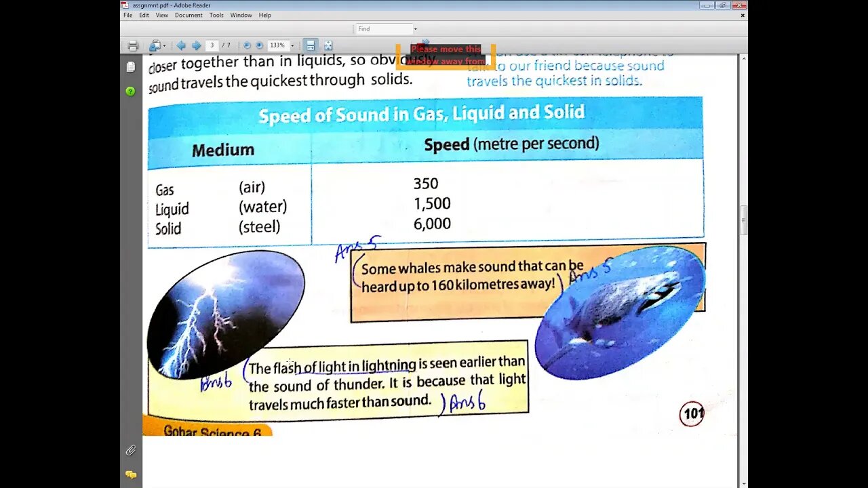Click the vertical scrollbar thumb
The width and height of the screenshot is (868, 488).
click(744, 220)
